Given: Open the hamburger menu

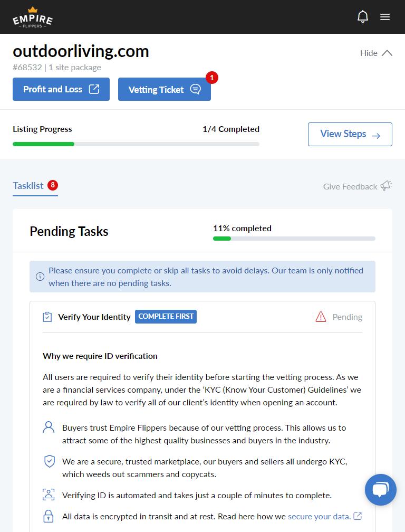Looking at the screenshot, I should 385,17.
